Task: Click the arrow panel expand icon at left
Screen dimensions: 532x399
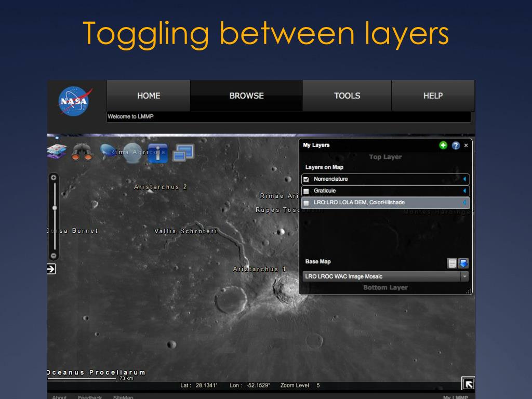Action: pos(51,269)
